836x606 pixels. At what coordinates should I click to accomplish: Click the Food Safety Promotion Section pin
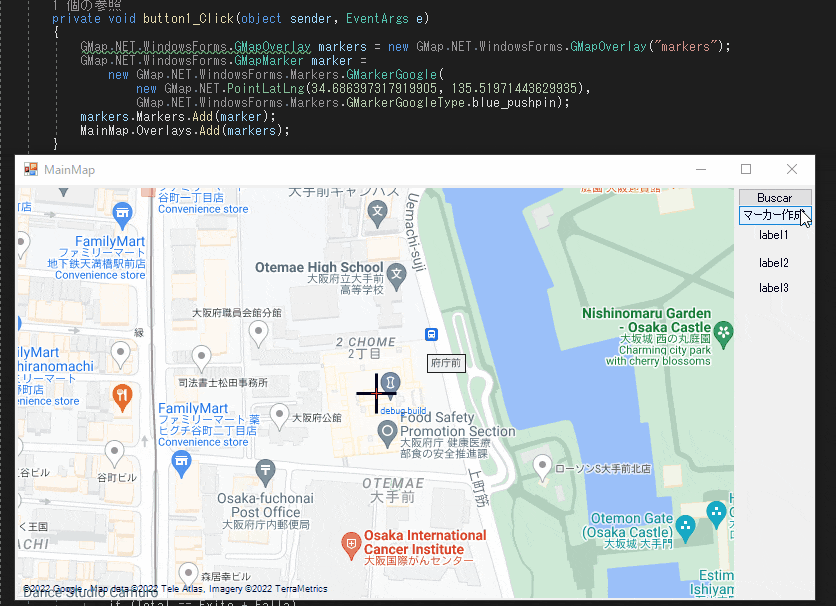(x=388, y=434)
